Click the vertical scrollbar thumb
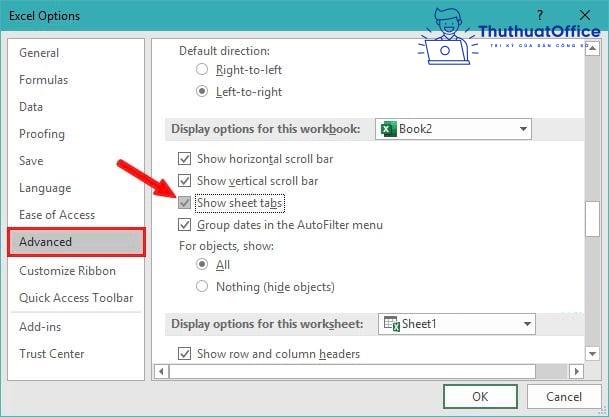 tap(592, 219)
